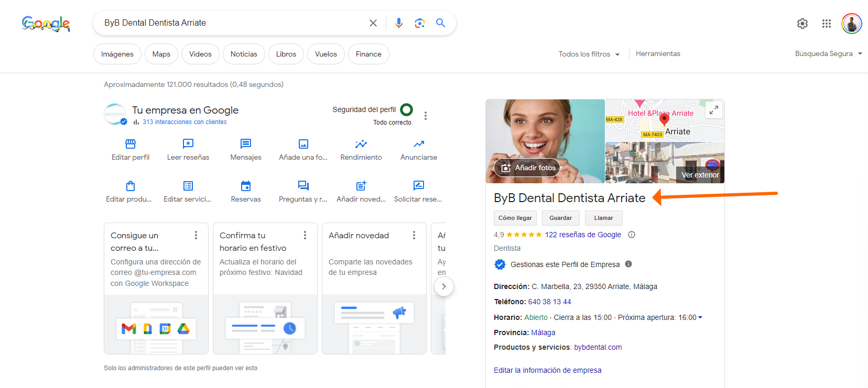Click the Guardar button

tap(561, 218)
